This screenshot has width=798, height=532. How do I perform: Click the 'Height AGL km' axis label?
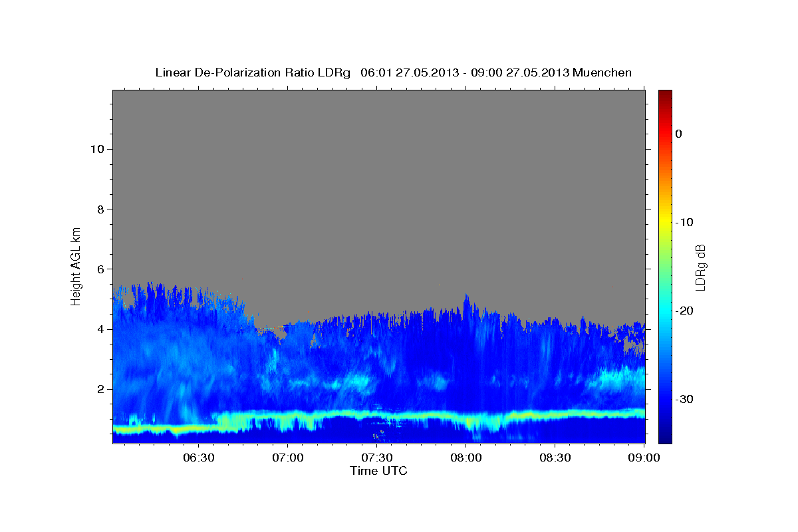pos(76,266)
